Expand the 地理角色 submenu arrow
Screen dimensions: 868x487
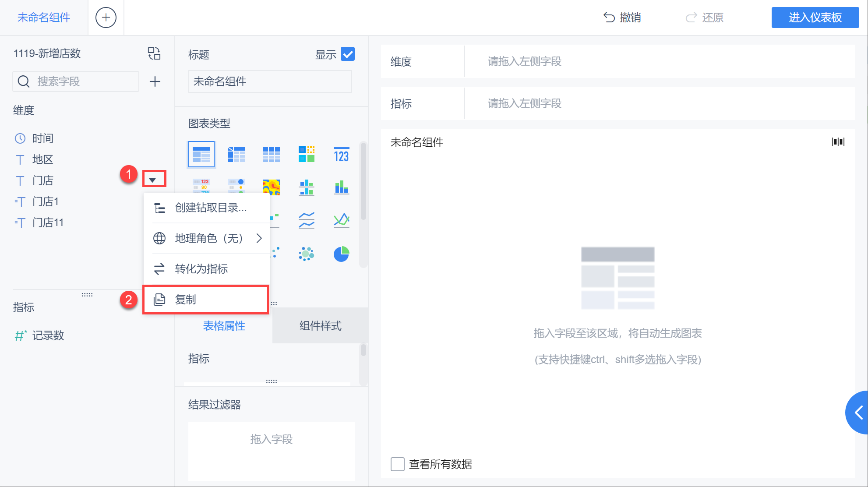[x=259, y=238]
